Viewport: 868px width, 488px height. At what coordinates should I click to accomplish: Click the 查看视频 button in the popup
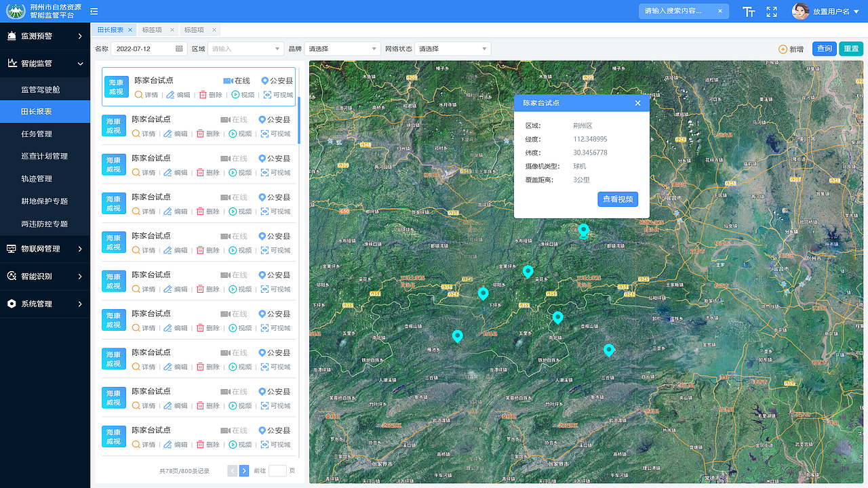pyautogui.click(x=618, y=199)
